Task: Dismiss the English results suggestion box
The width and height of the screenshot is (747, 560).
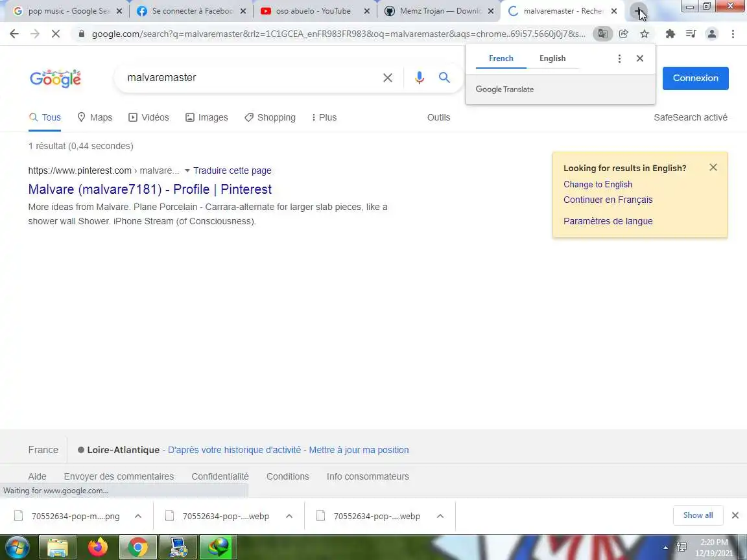Action: (x=713, y=167)
